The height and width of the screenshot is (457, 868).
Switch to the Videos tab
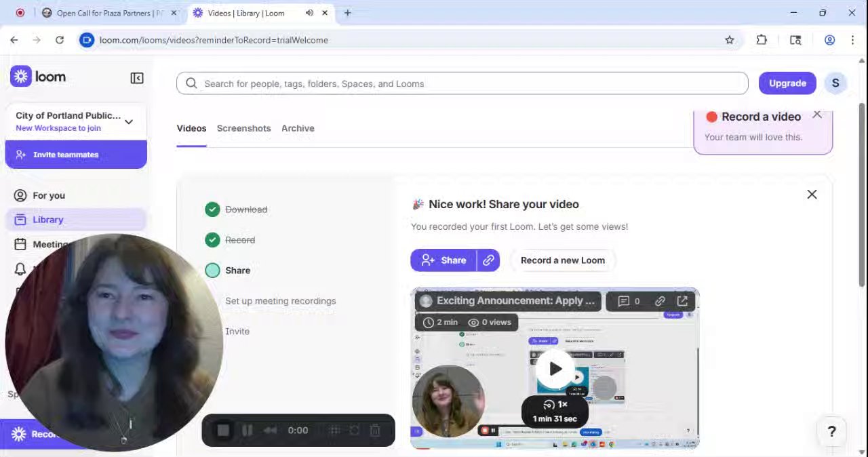coord(191,128)
